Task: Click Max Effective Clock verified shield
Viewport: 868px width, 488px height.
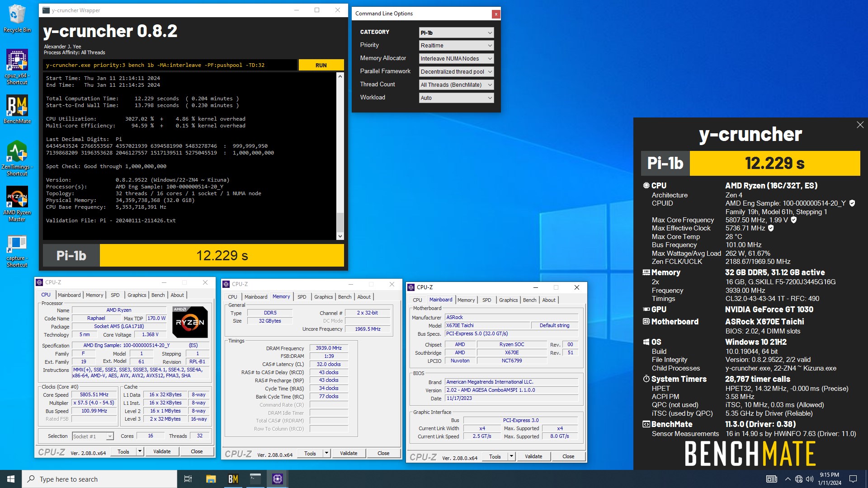Action: 771,228
